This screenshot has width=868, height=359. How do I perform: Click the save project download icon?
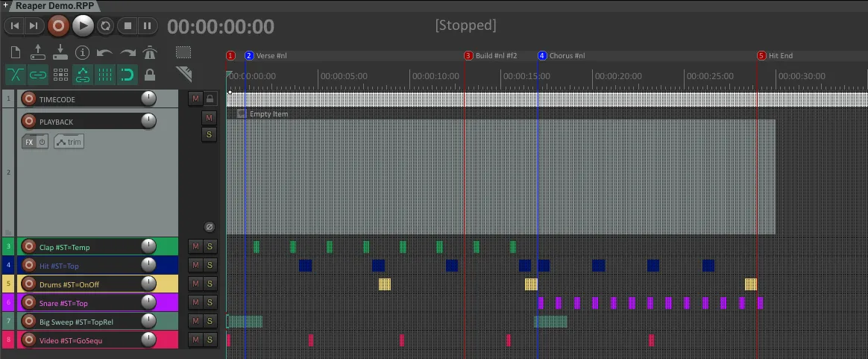[60, 52]
